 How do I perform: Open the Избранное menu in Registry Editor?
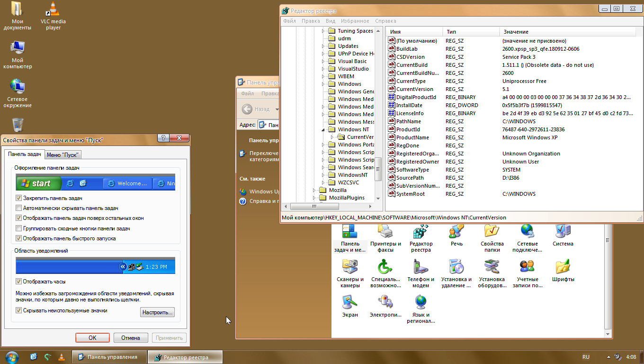click(355, 21)
